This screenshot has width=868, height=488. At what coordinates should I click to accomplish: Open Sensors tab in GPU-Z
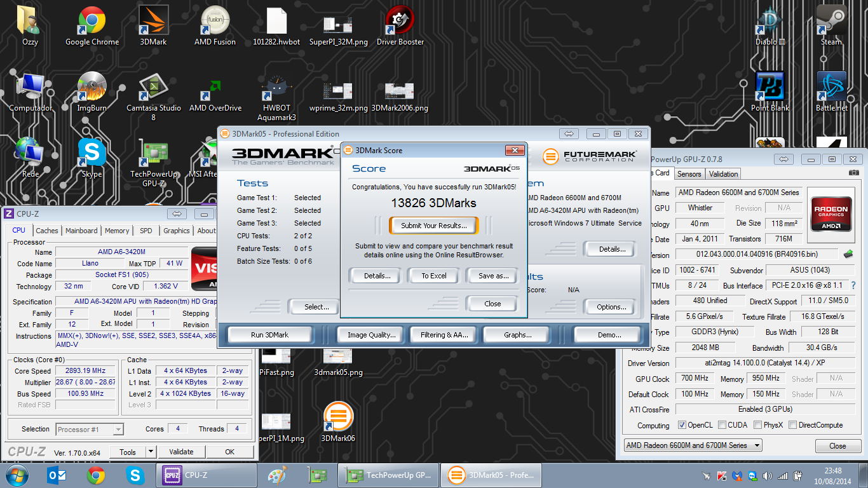[689, 173]
